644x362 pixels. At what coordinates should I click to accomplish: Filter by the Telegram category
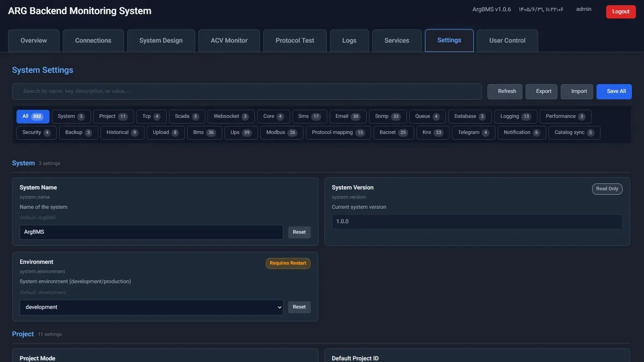tap(473, 133)
